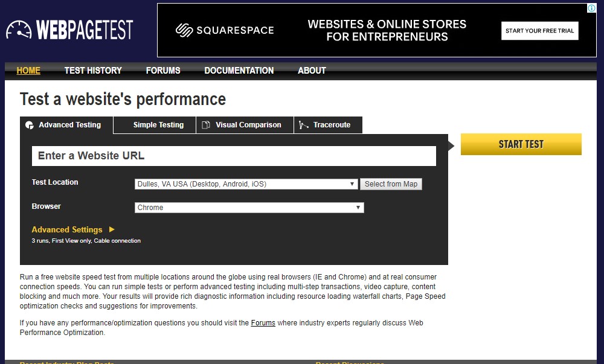
Task: Expand Advanced Settings with the yellow arrow
Action: tap(112, 229)
